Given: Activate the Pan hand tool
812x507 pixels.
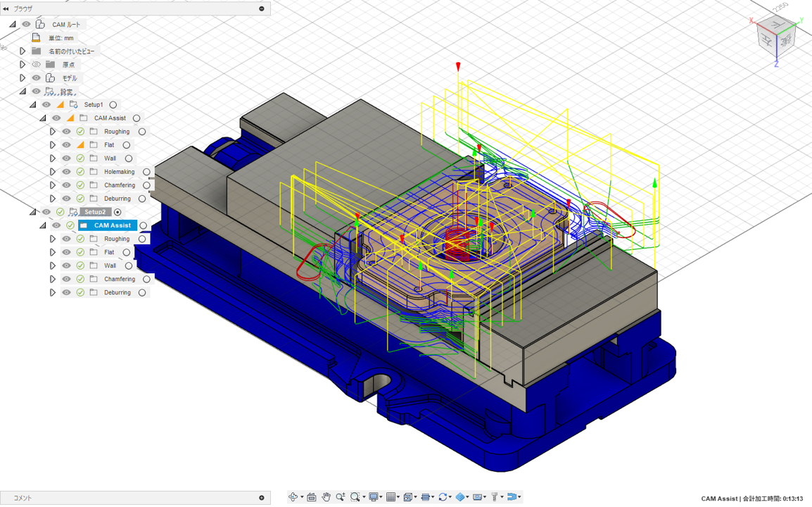Looking at the screenshot, I should (326, 496).
